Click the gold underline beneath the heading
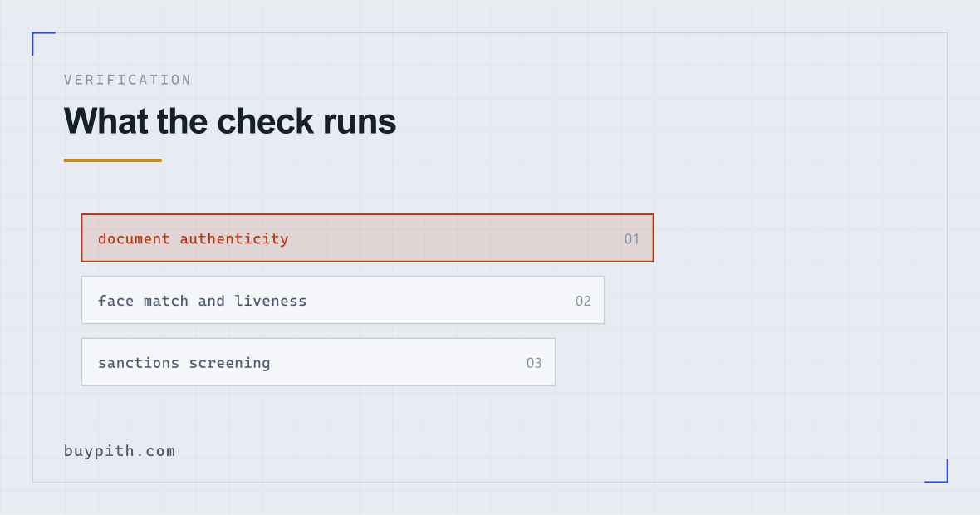This screenshot has width=980, height=515. pos(112,160)
